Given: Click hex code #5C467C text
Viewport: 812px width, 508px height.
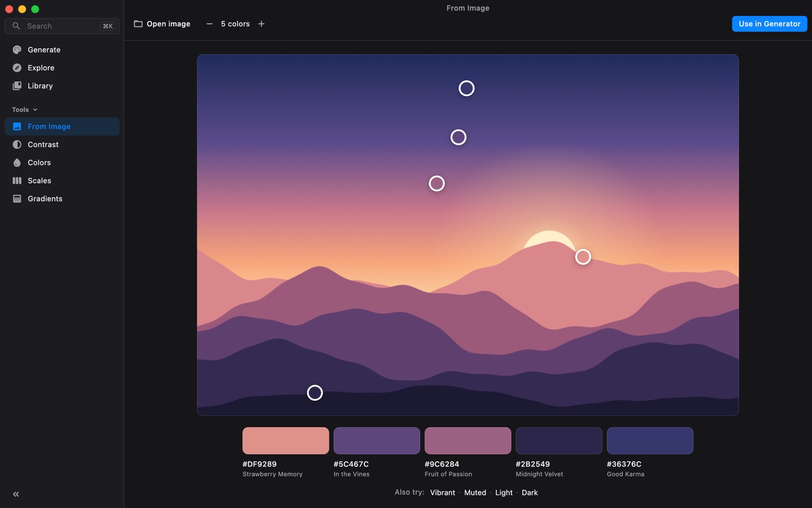Looking at the screenshot, I should (x=351, y=464).
